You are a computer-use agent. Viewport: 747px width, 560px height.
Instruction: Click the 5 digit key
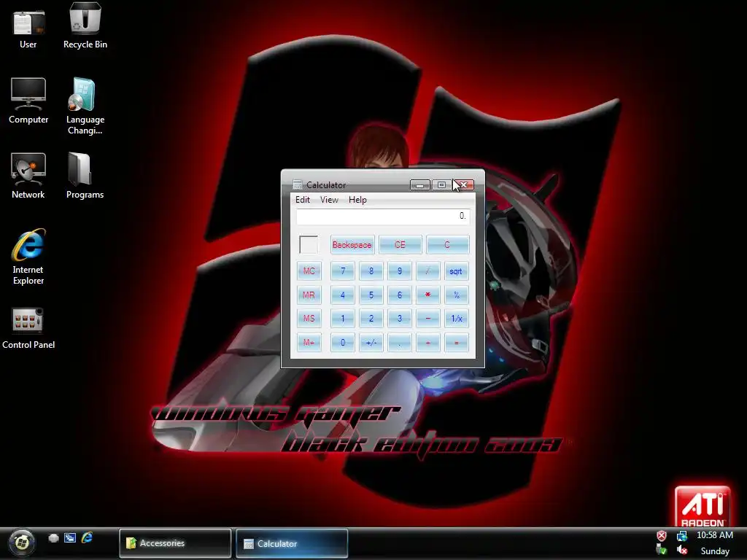[x=371, y=295]
